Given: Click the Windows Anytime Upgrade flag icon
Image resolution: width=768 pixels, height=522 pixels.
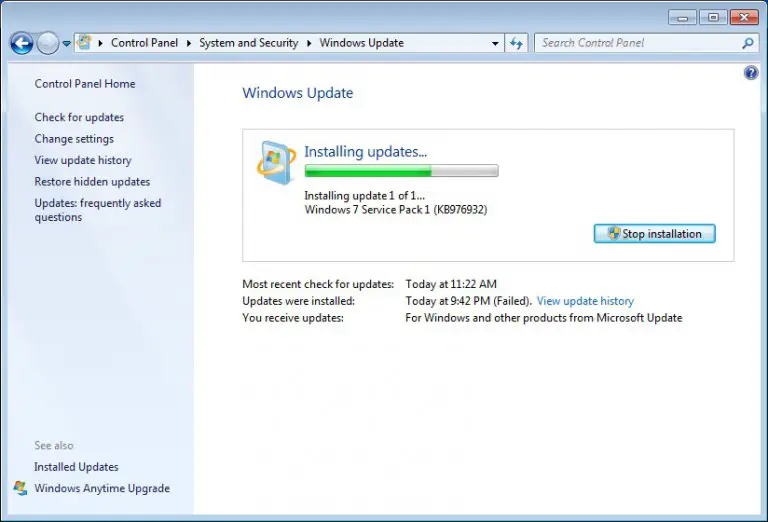Looking at the screenshot, I should point(20,488).
